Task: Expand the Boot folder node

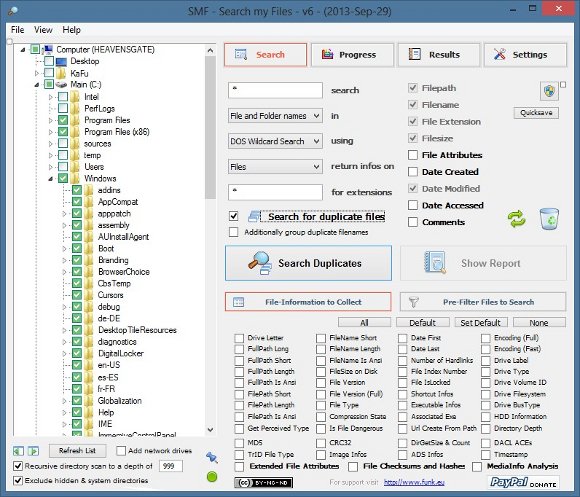Action: coord(64,248)
